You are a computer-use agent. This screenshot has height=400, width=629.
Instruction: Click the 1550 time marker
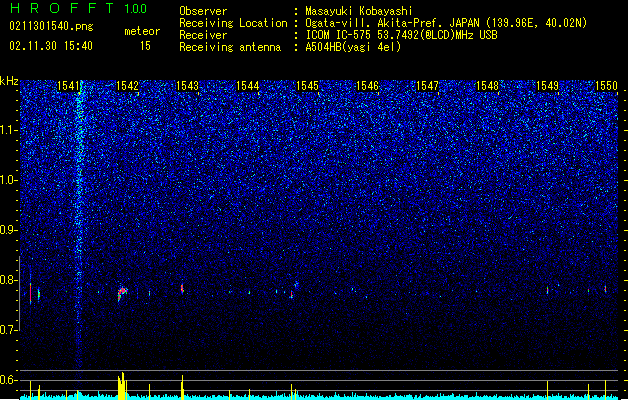[607, 86]
